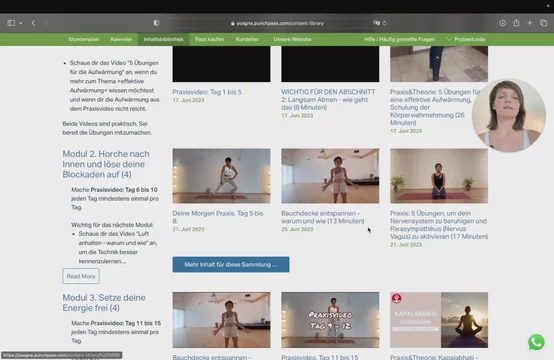Screen dimensions: 554x360
Task: Open the Pass kaufen menu item
Action: tap(210, 39)
